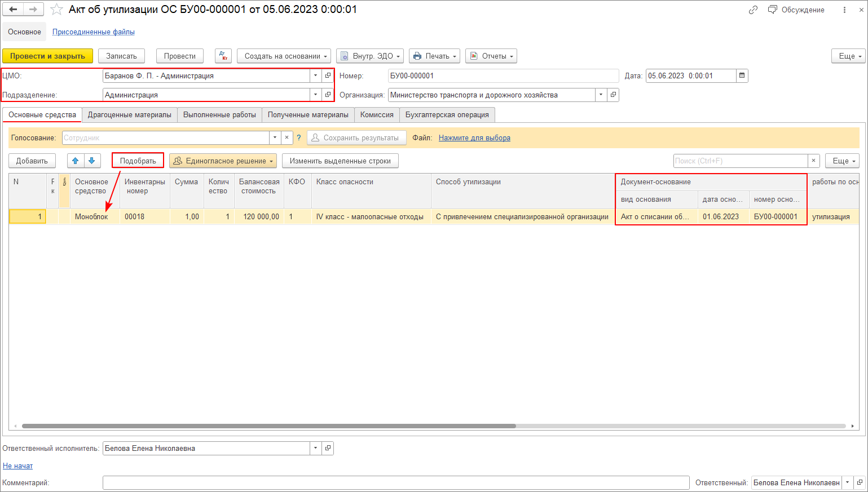Open the table Еще menu

(x=842, y=161)
